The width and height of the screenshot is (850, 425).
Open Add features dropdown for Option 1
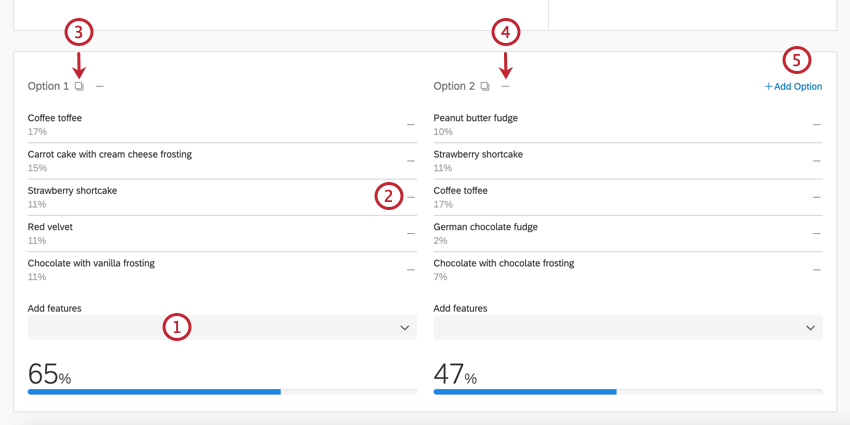click(222, 328)
